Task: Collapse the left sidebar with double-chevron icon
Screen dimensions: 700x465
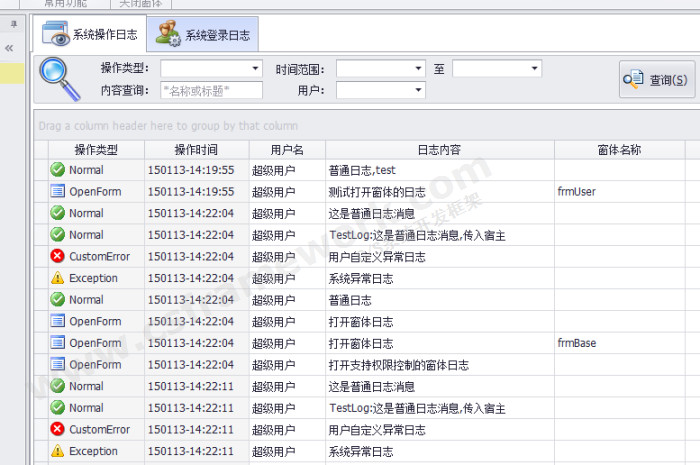Action: pos(9,48)
